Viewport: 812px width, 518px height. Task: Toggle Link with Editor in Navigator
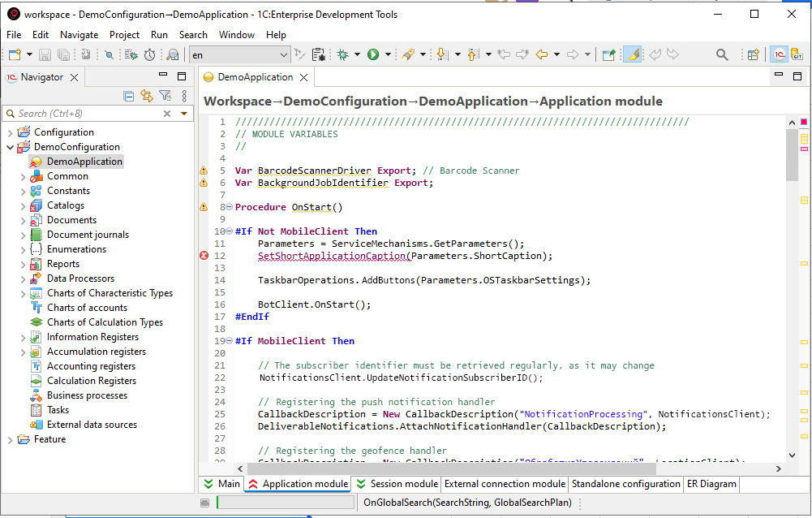pos(147,96)
